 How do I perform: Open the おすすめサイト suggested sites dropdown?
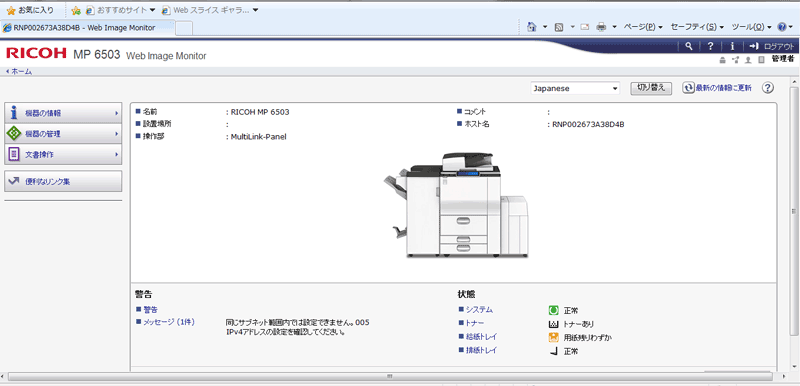pos(121,10)
